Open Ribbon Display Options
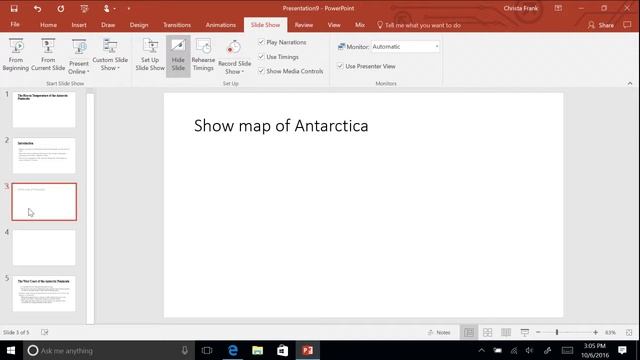Screen dimensions: 640x360 [x=558, y=8]
